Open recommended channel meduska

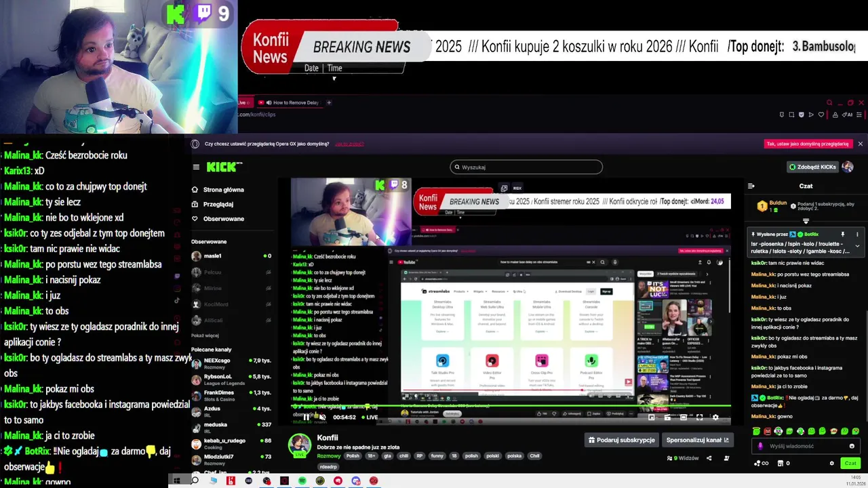[231, 427]
